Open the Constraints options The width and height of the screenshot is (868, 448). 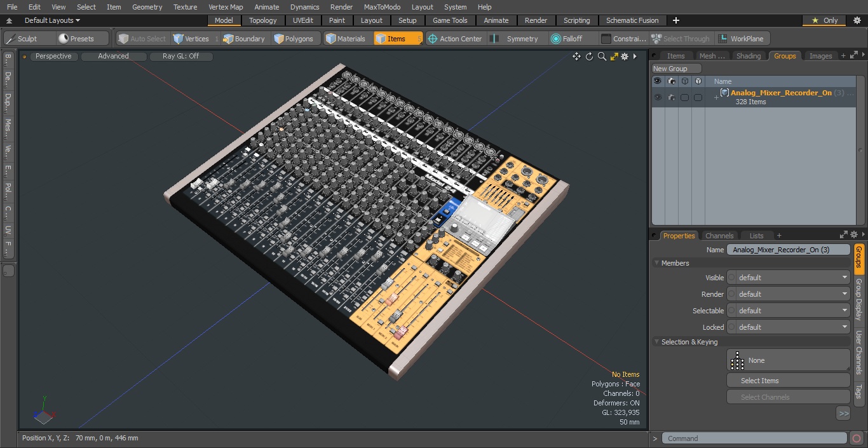pyautogui.click(x=623, y=39)
